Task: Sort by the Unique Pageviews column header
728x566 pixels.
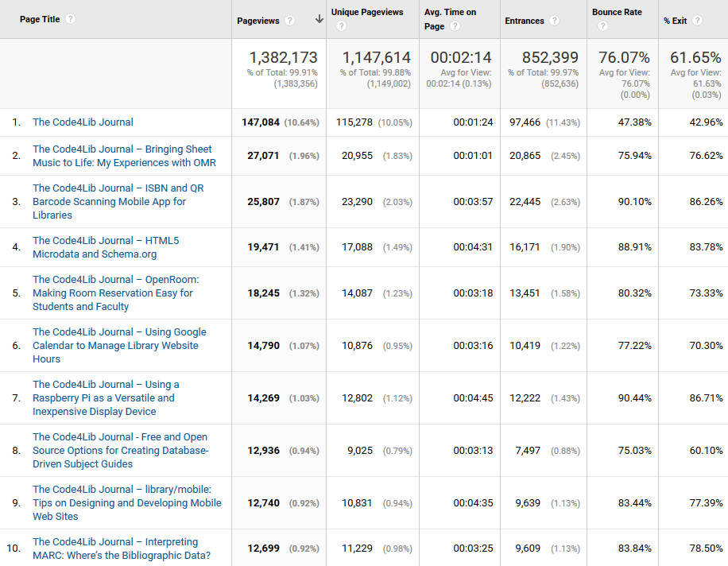Action: [x=367, y=13]
